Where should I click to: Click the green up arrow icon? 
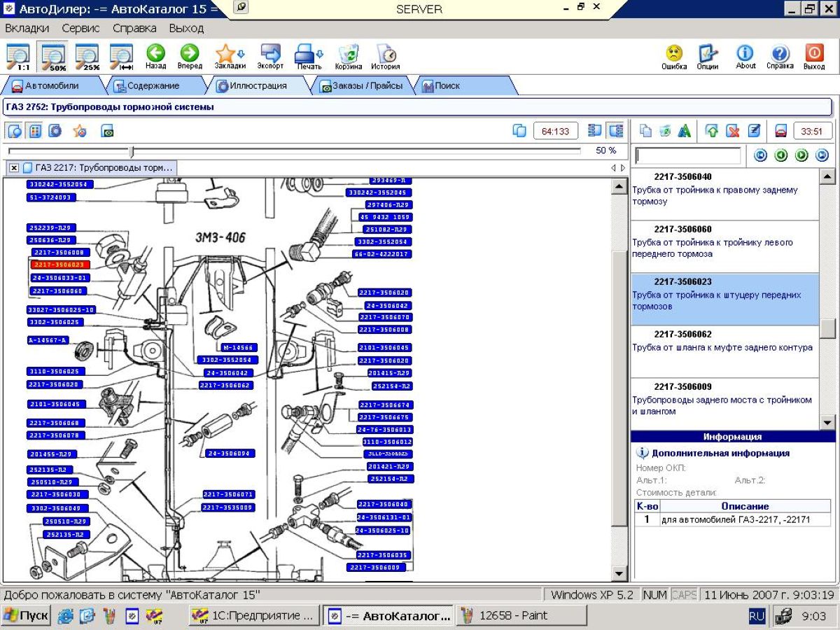coord(712,131)
